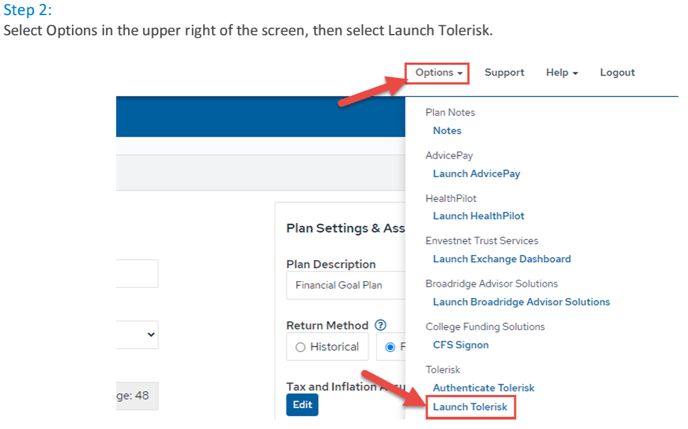Open Notes under Plan Notes
The width and height of the screenshot is (688, 429).
click(x=447, y=131)
